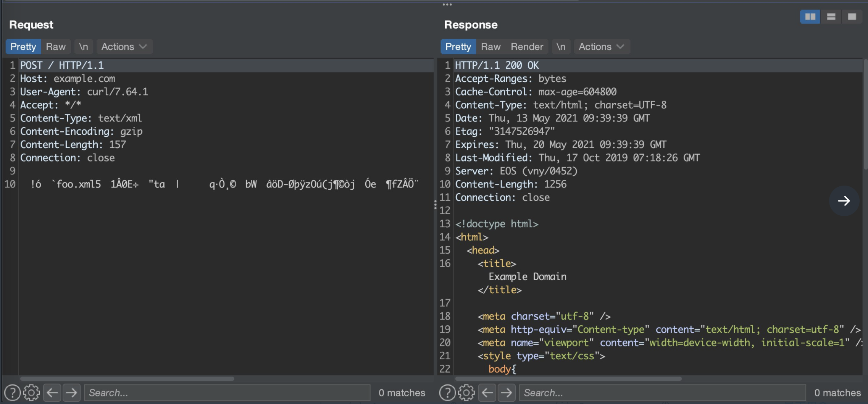Image resolution: width=868 pixels, height=404 pixels.
Task: Click 'Accept: */*' request header
Action: click(50, 105)
